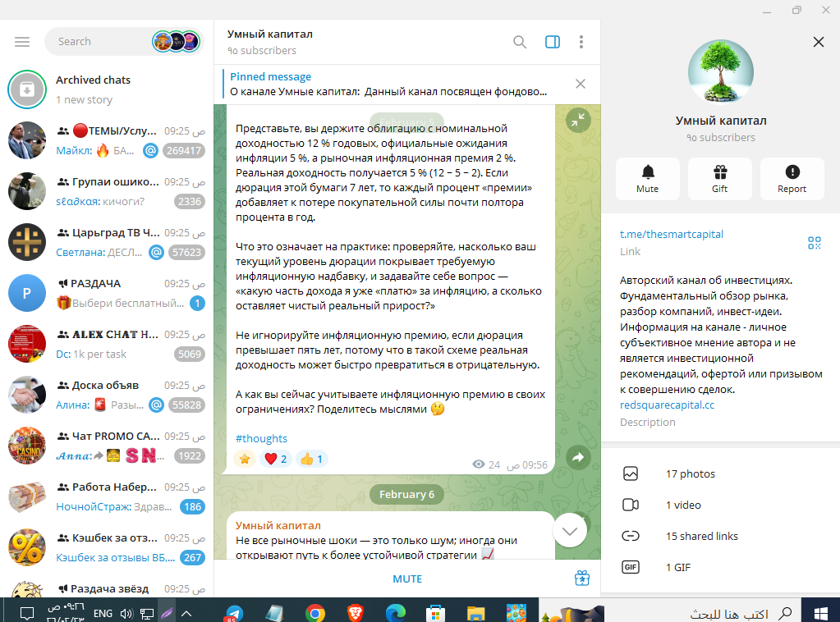Click the MUTE button at bottom
The image size is (840, 622).
coord(407,579)
